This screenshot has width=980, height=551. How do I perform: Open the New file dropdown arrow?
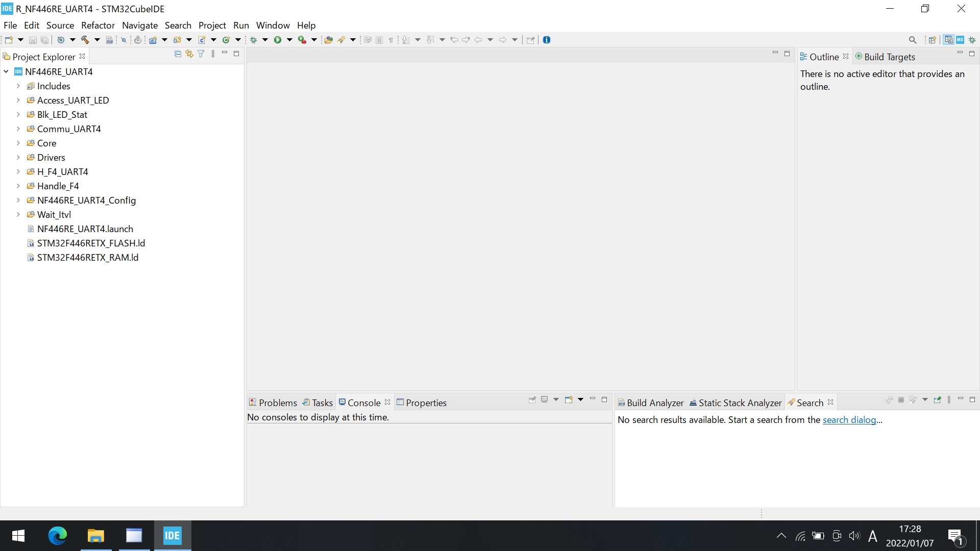(x=20, y=40)
